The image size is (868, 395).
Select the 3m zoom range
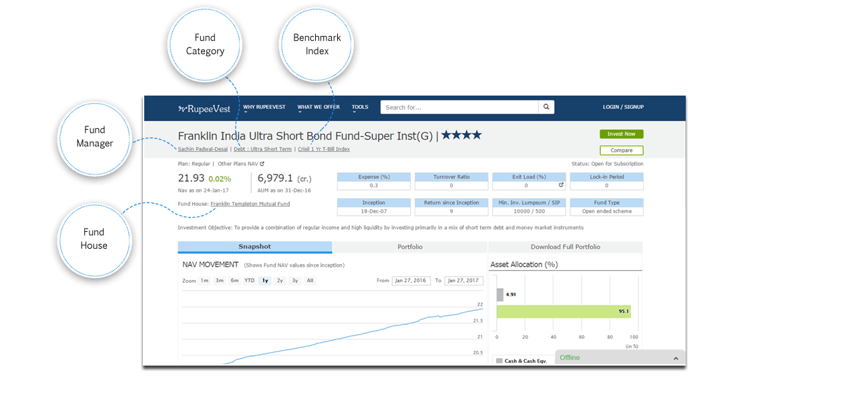[x=219, y=281]
